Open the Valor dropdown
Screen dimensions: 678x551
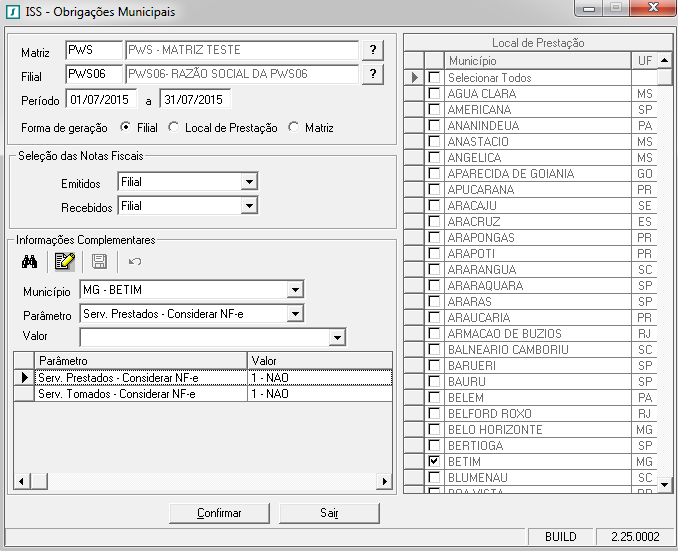[x=337, y=337]
